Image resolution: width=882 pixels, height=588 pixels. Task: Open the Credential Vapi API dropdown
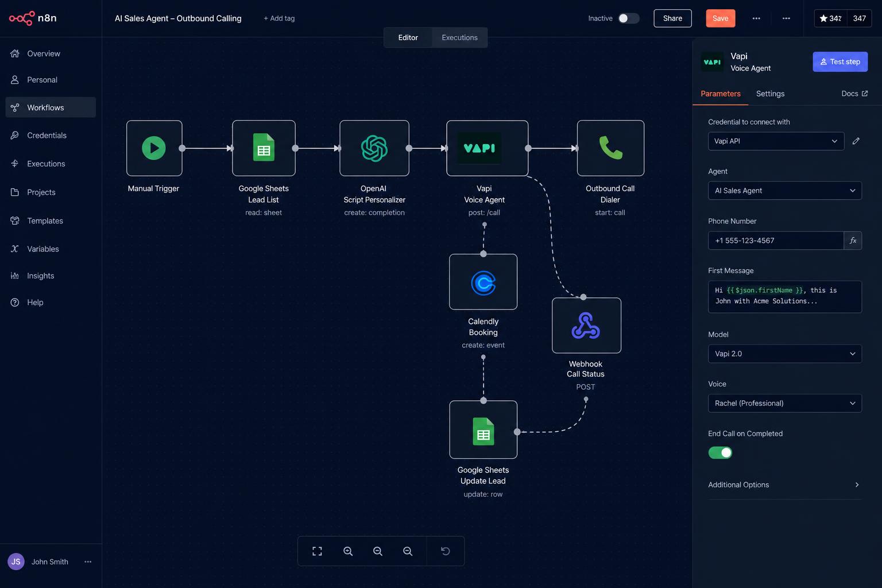click(776, 141)
